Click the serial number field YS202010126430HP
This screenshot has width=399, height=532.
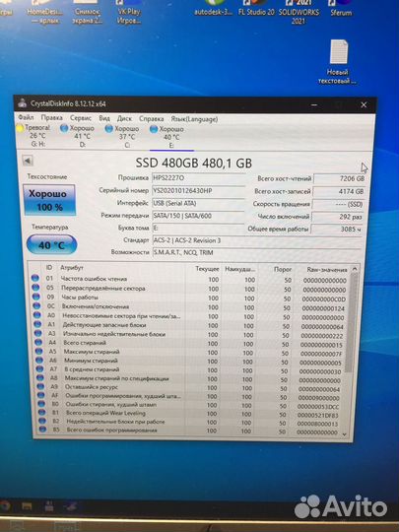click(x=198, y=191)
